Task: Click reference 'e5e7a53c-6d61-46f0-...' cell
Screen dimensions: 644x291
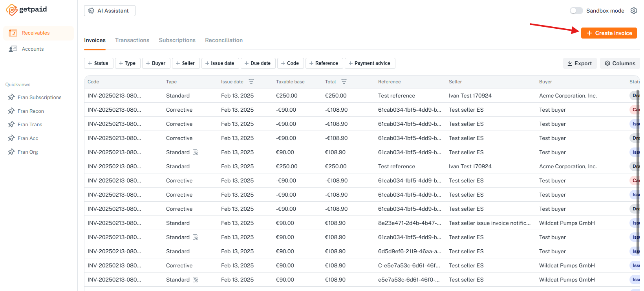Action: click(409, 280)
